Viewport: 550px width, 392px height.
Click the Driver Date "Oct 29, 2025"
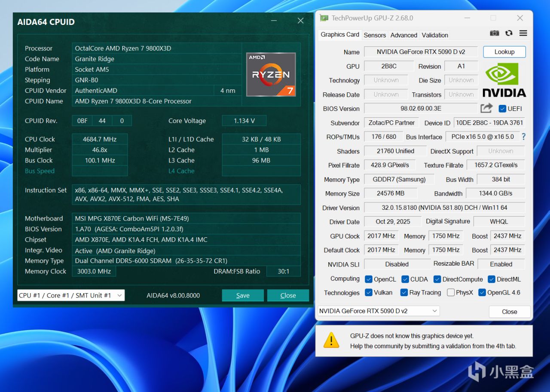(393, 222)
